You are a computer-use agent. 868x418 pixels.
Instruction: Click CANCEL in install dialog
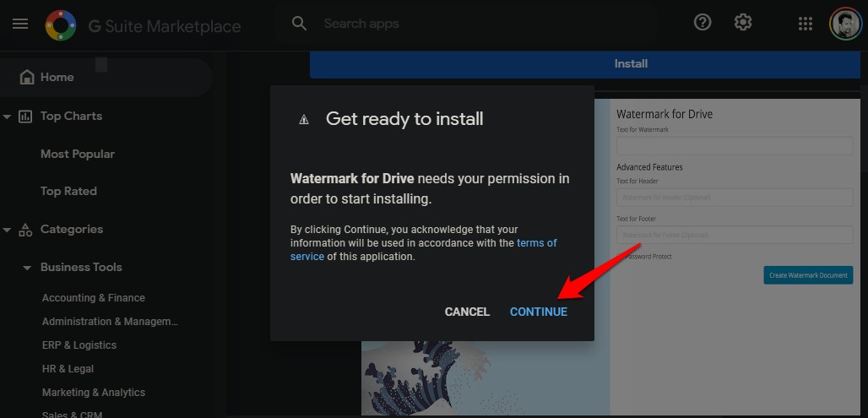point(467,312)
